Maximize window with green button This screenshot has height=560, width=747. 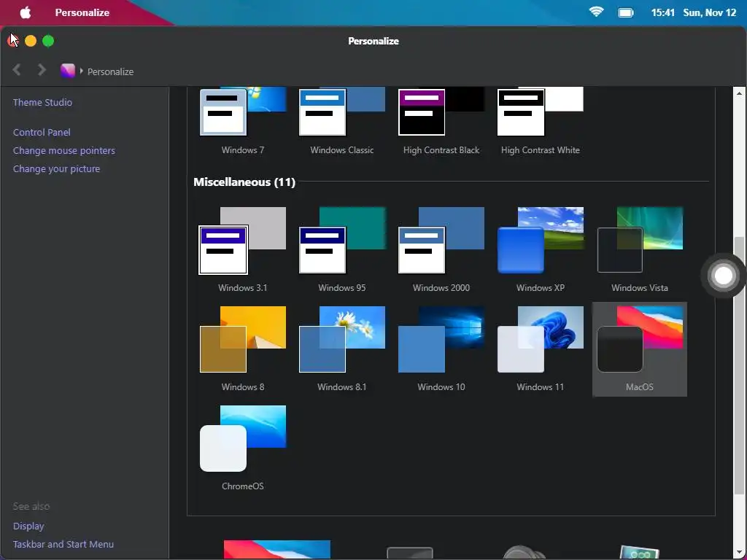coord(48,41)
